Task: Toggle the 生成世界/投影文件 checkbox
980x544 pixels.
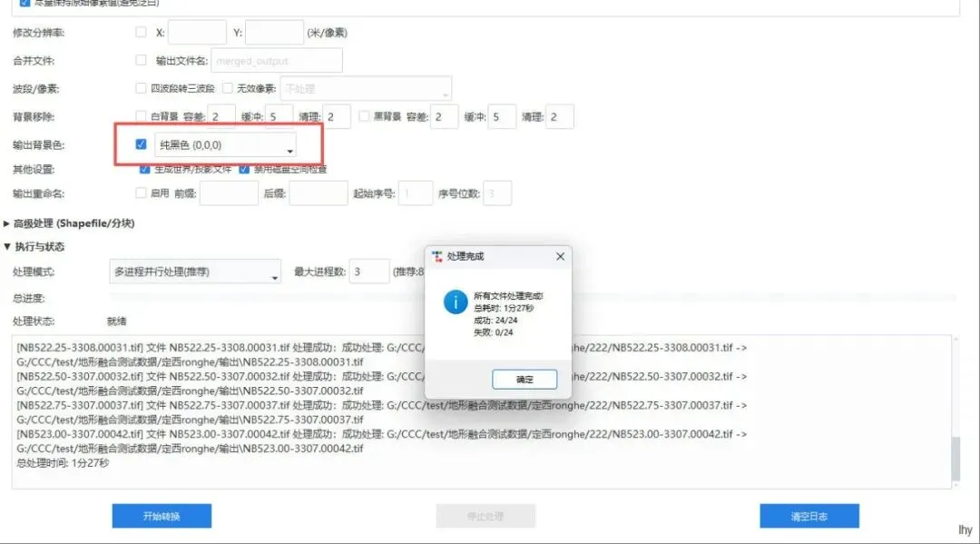Action: [x=144, y=169]
